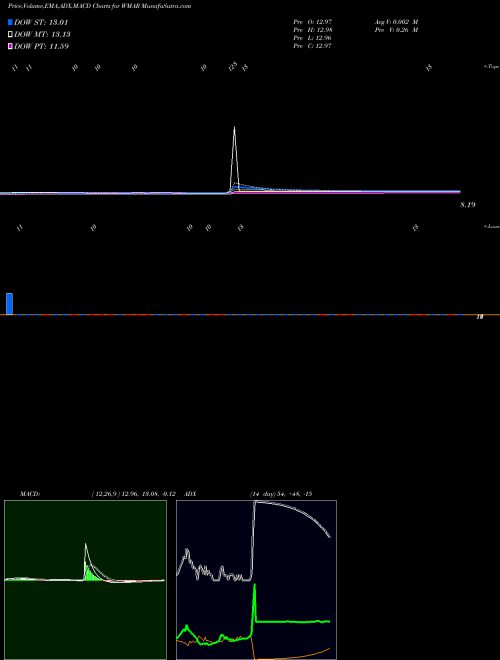
Task: Click the '125' tops label above spike
Action: click(x=233, y=67)
